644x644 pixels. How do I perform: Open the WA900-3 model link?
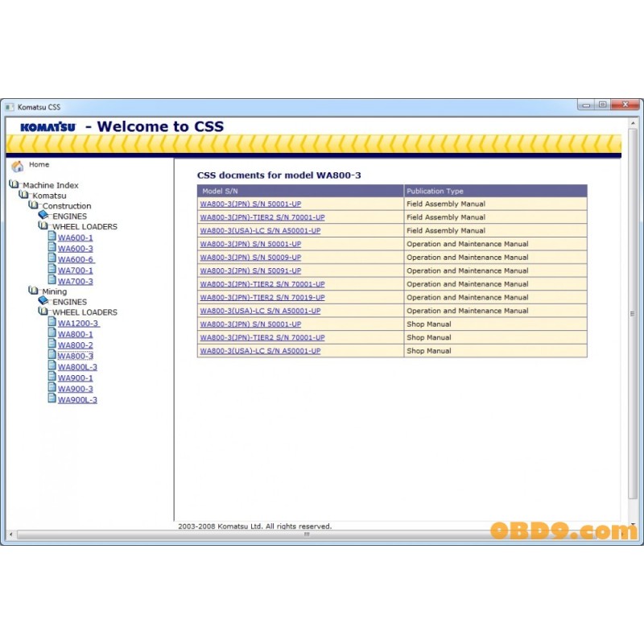76,389
